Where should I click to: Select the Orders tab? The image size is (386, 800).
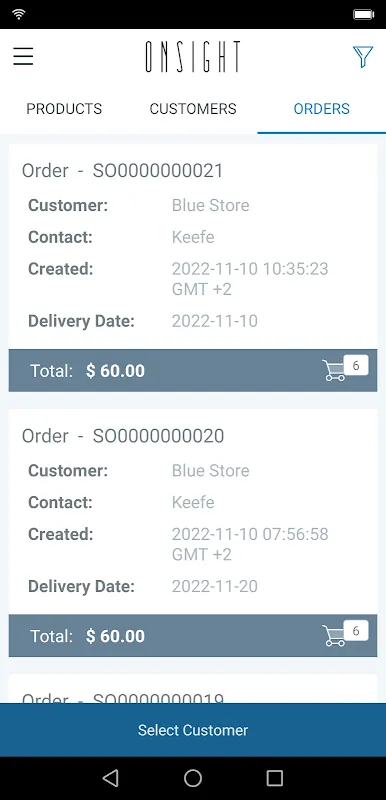(x=322, y=109)
